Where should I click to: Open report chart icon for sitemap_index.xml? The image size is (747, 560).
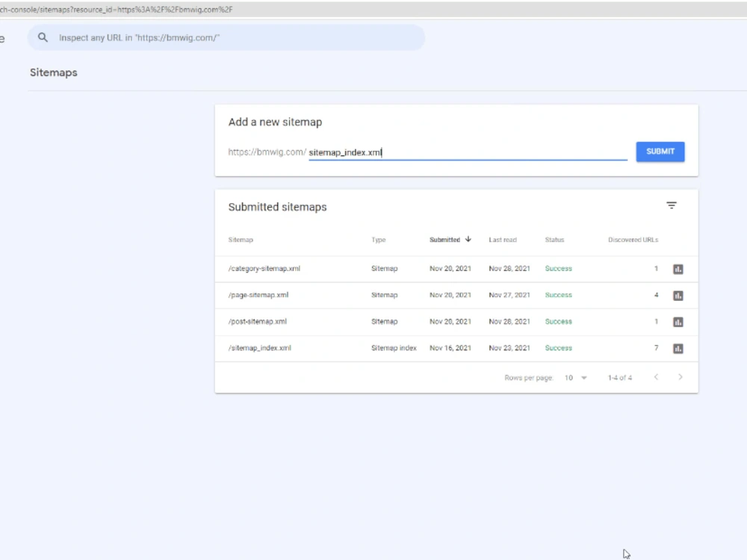pyautogui.click(x=678, y=349)
